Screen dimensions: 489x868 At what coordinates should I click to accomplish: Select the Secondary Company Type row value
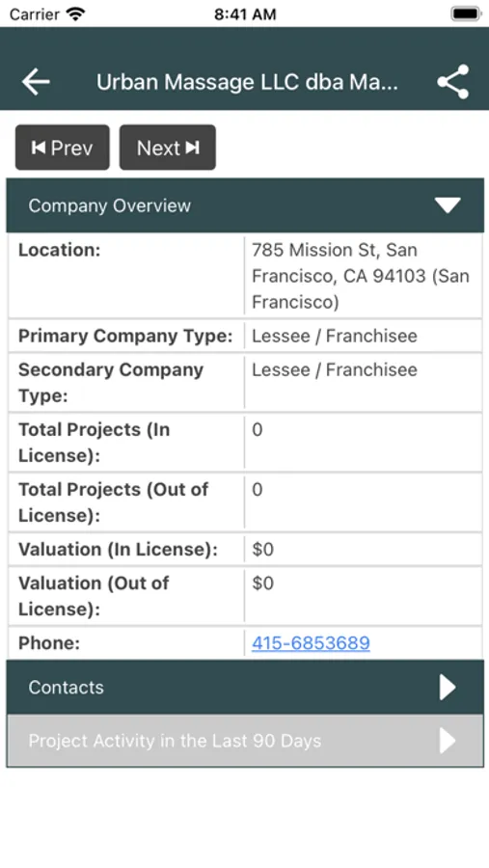point(335,369)
